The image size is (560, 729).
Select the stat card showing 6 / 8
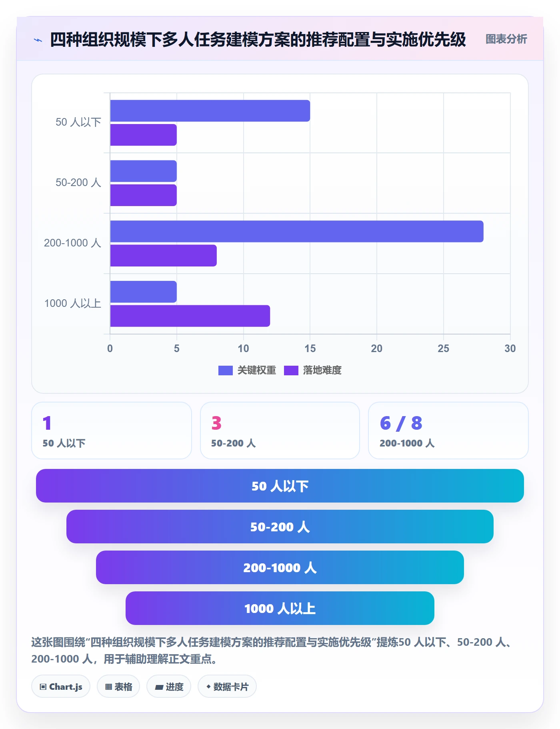pos(448,431)
